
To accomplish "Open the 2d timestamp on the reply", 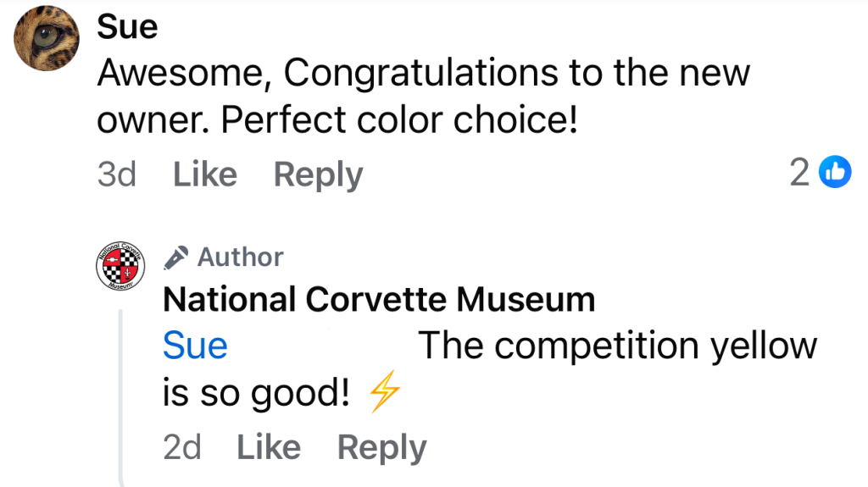I will pos(181,447).
